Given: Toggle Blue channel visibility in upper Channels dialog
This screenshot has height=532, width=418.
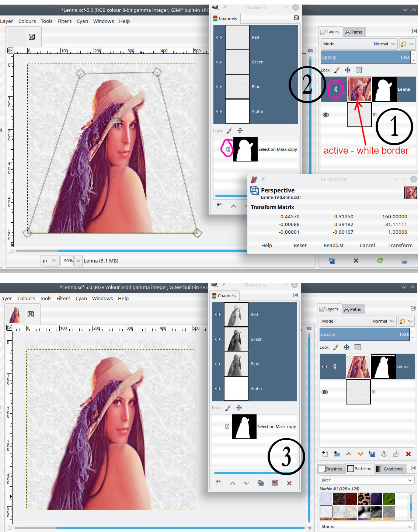Looking at the screenshot, I should (219, 87).
